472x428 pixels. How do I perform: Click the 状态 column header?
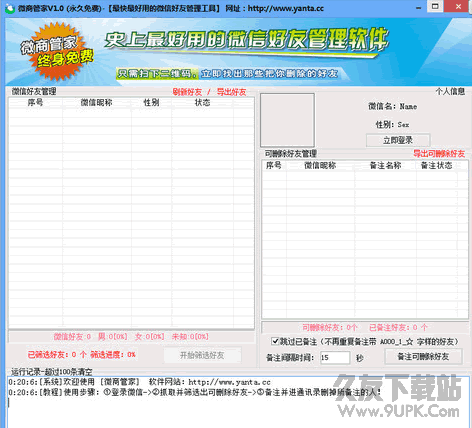(x=202, y=103)
